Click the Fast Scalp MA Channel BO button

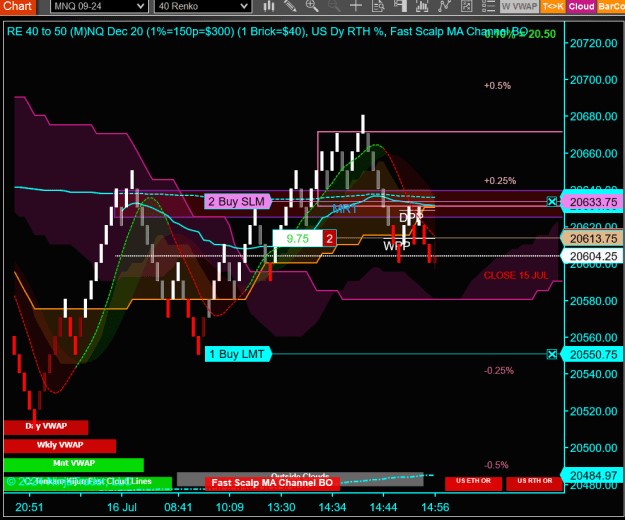click(x=272, y=483)
